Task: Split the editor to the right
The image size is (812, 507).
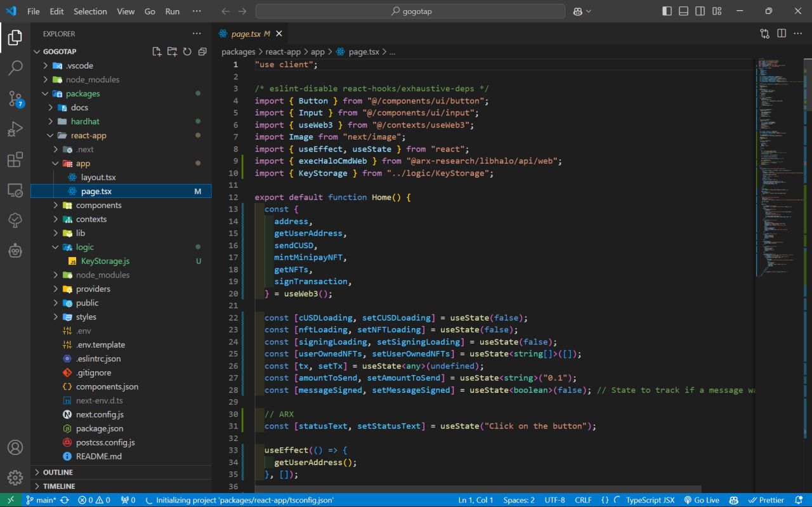Action: [782, 34]
